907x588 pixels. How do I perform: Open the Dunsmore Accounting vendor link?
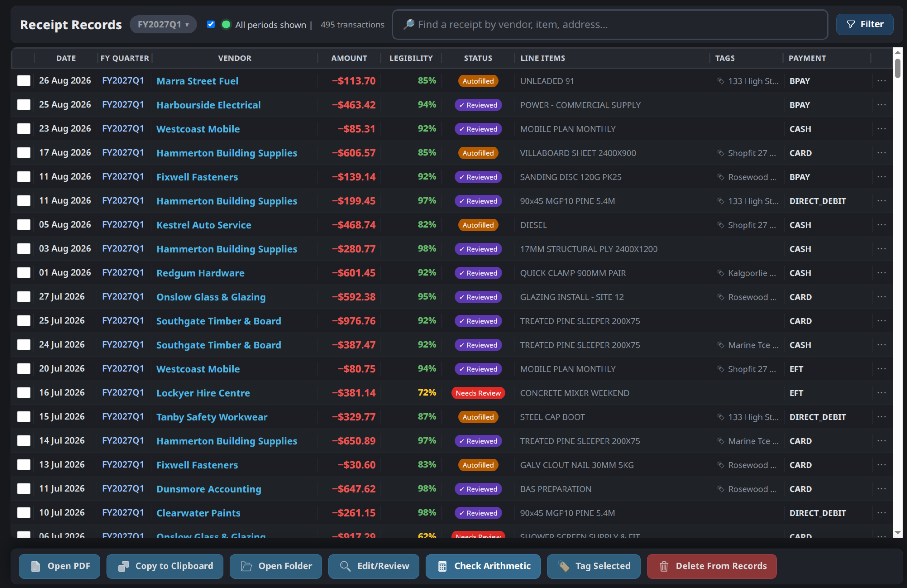click(x=209, y=489)
